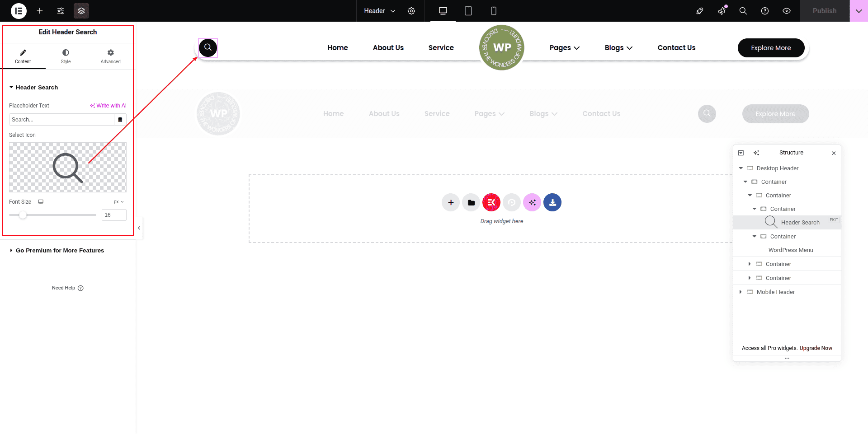Switch to the Advanced tab

click(110, 56)
